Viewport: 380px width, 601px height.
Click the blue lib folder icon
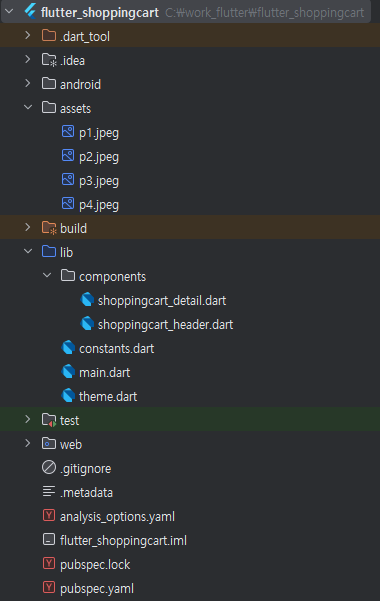49,252
